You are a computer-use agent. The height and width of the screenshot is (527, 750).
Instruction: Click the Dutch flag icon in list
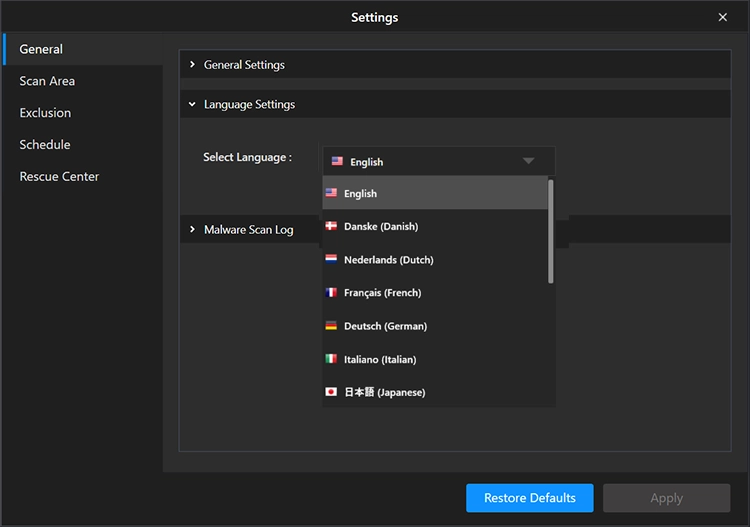coord(331,259)
